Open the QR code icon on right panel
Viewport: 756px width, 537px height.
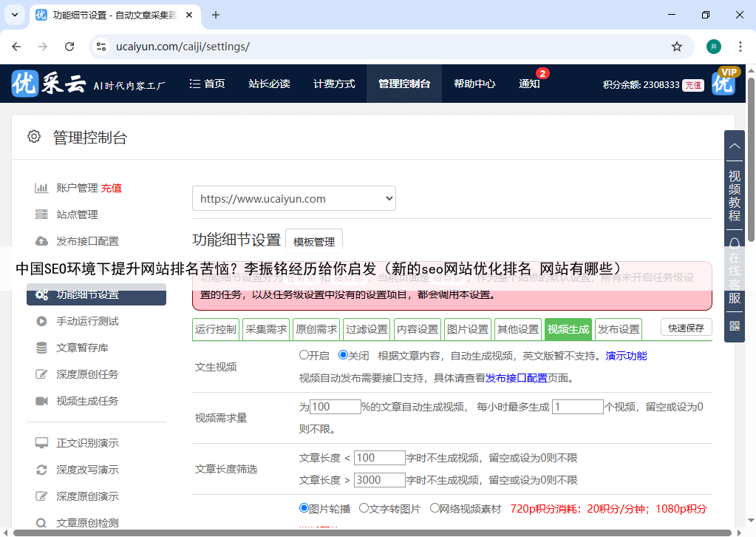click(734, 325)
